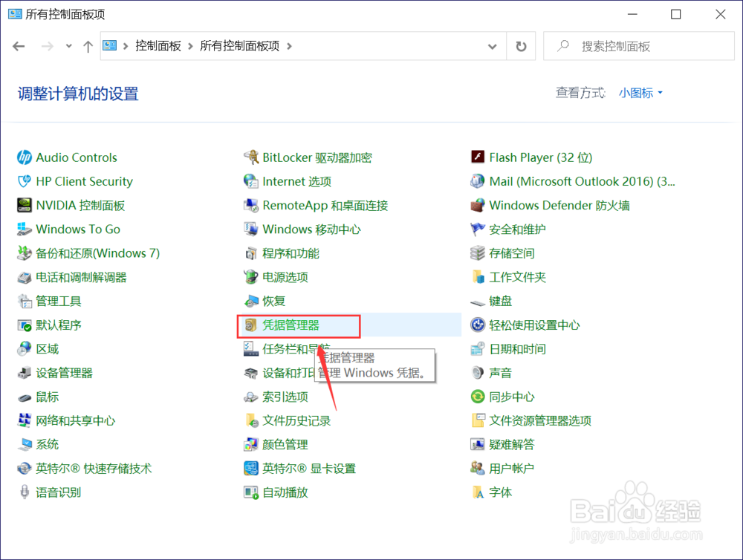This screenshot has height=560, width=743.
Task: Click the 设备管理器 icon
Action: point(25,373)
